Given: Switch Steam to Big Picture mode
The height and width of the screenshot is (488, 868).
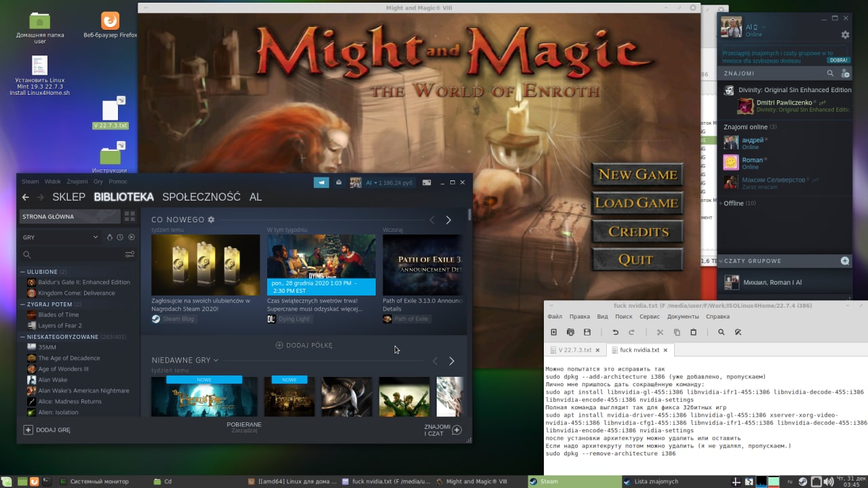Looking at the screenshot, I should point(427,182).
